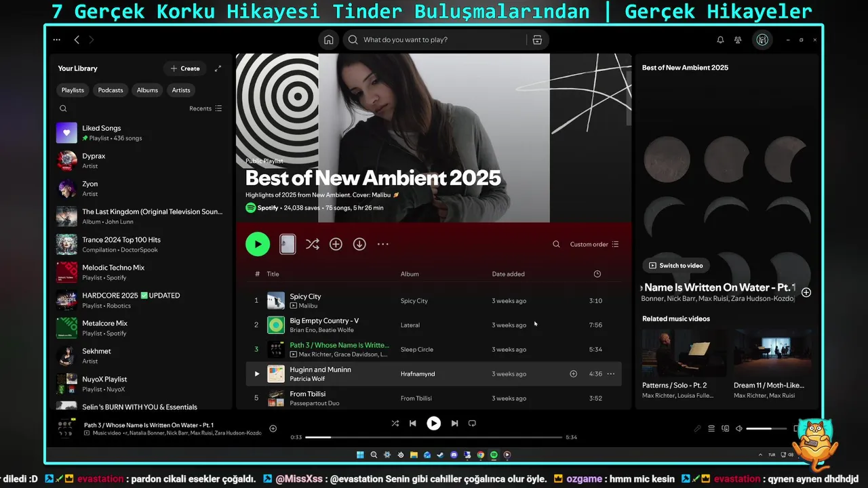The height and width of the screenshot is (488, 868).
Task: Skip to next track
Action: [454, 424]
